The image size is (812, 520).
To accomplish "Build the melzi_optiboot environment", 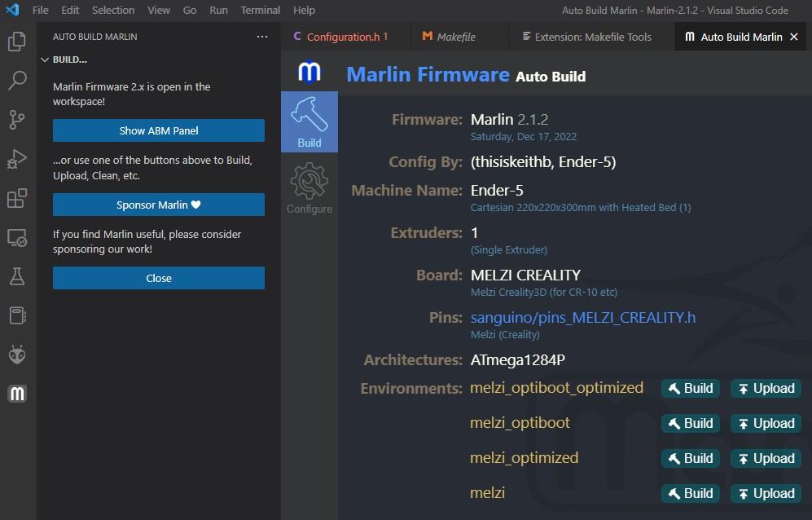I will [691, 424].
